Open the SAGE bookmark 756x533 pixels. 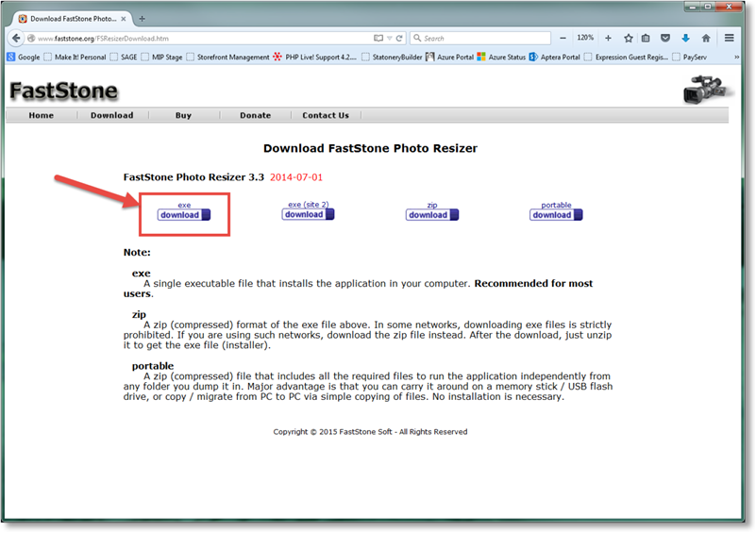coord(124,57)
